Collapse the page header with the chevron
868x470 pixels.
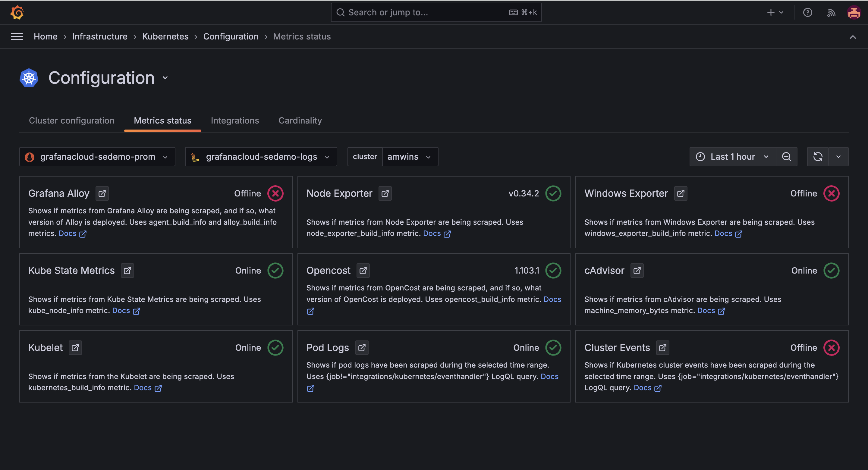coord(853,37)
